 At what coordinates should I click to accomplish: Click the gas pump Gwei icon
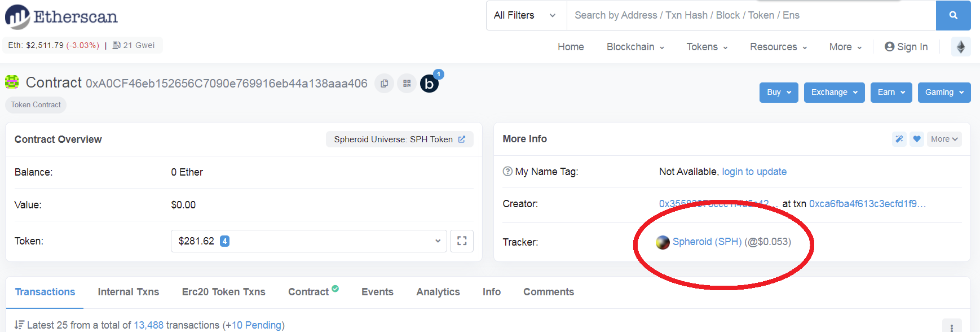117,45
